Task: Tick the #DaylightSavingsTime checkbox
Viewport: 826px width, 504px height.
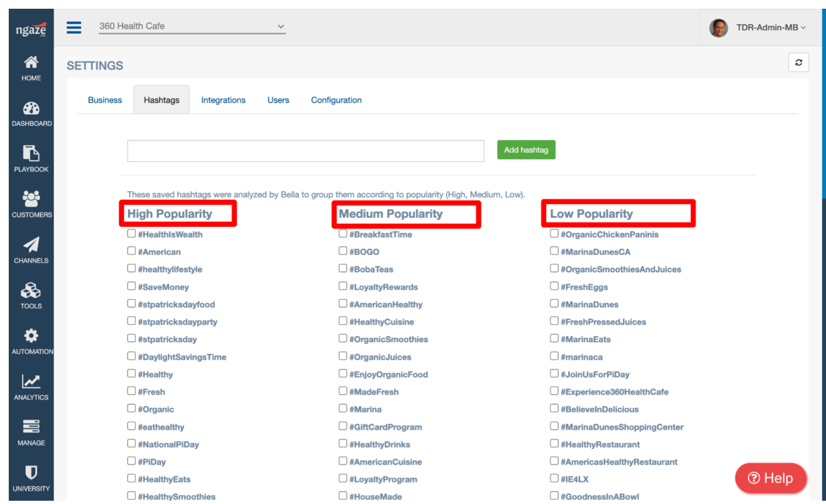Action: tap(131, 356)
